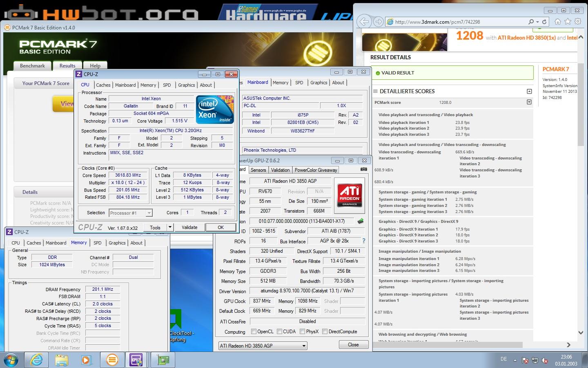Click the GPU Clock value 837 MHz

tap(262, 301)
